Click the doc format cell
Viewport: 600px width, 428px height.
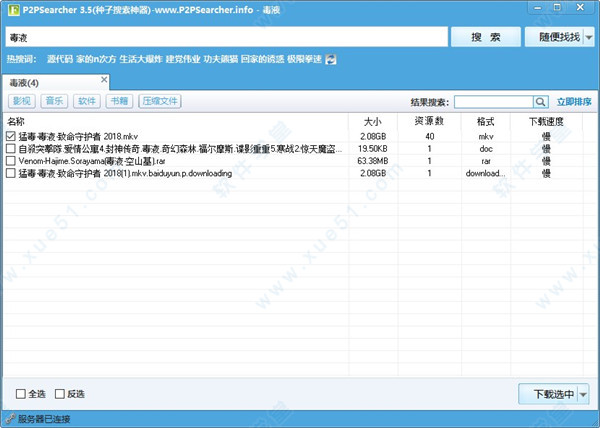click(486, 149)
